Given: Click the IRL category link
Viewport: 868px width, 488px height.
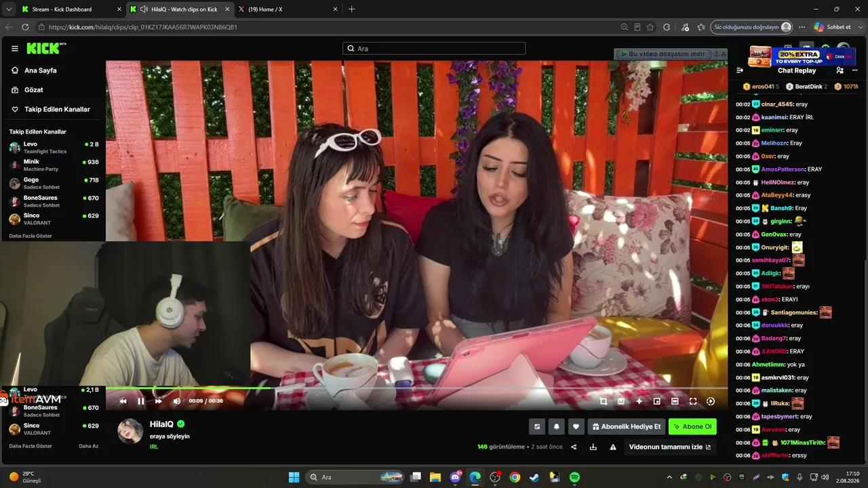Looking at the screenshot, I should (x=154, y=447).
